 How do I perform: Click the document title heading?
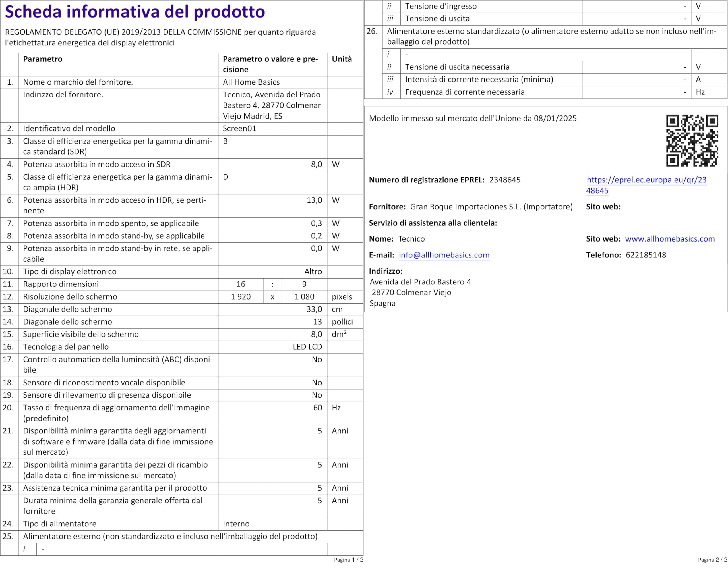point(135,12)
